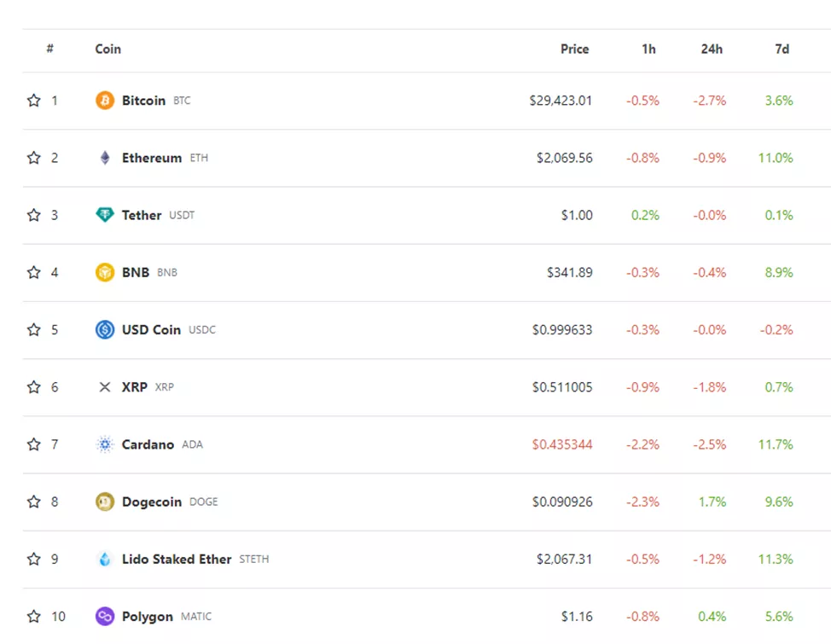Click the Dogecoin logo icon
This screenshot has height=644, width=831.
tap(105, 502)
